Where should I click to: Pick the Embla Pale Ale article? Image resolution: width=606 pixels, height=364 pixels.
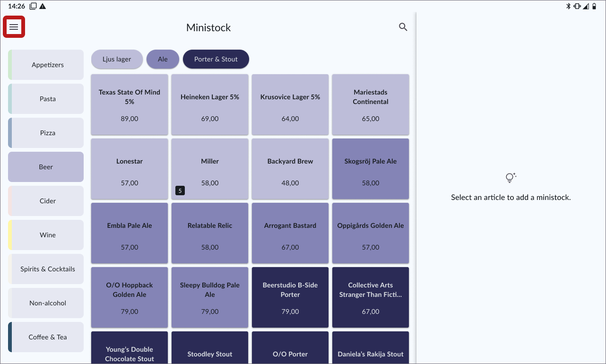coord(130,233)
